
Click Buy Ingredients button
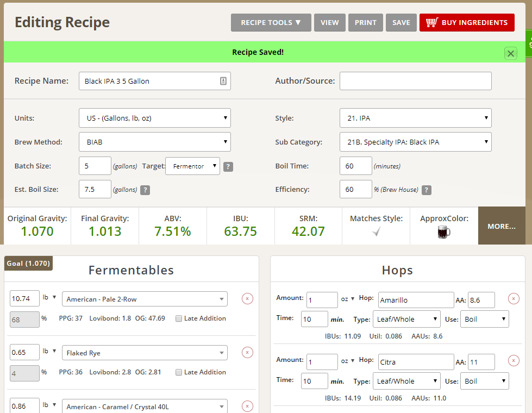pos(466,23)
